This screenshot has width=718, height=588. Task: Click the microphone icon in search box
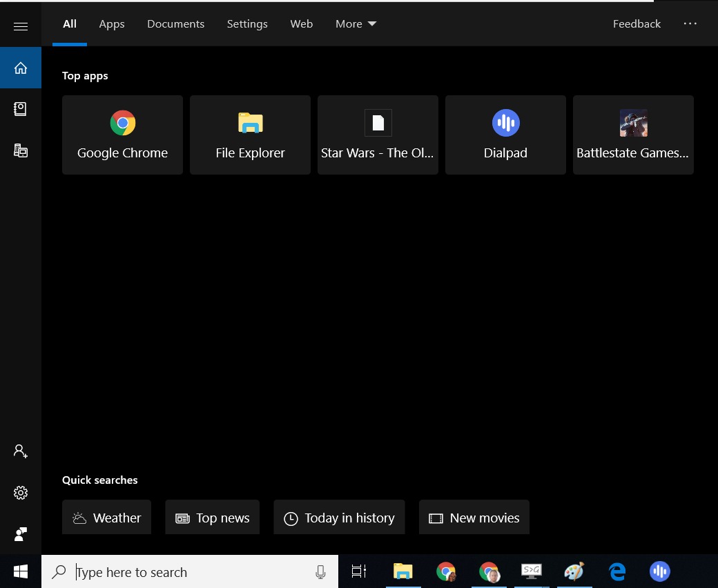click(320, 572)
